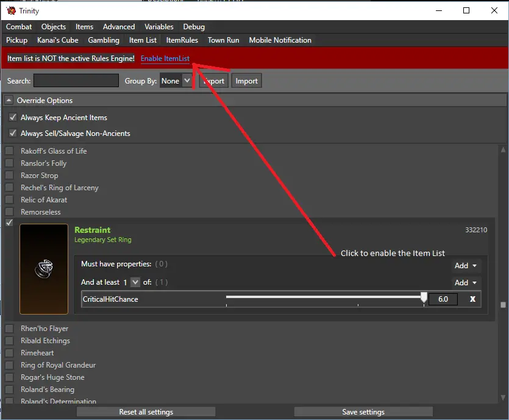Switch to Kanai's Cube sub-tab
The image size is (509, 420).
point(58,40)
